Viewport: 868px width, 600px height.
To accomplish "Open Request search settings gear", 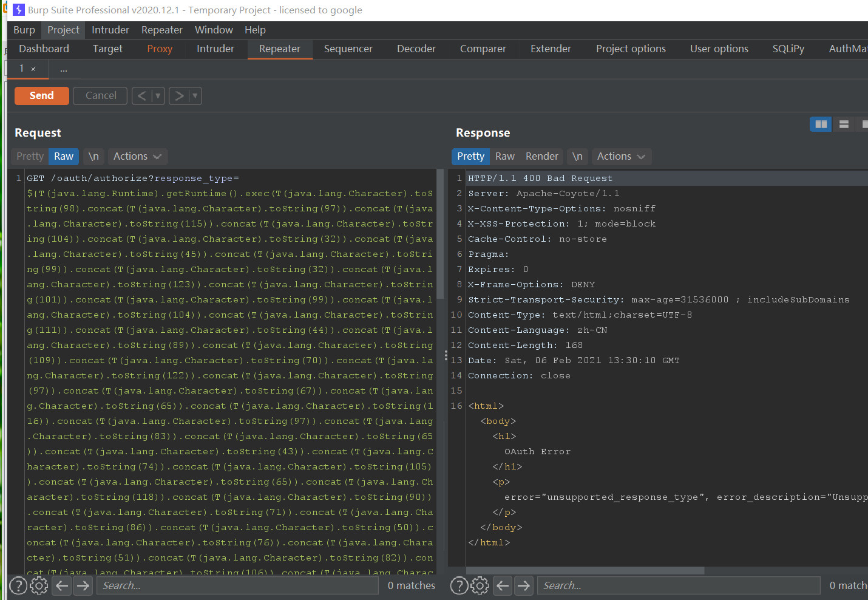I will [39, 585].
